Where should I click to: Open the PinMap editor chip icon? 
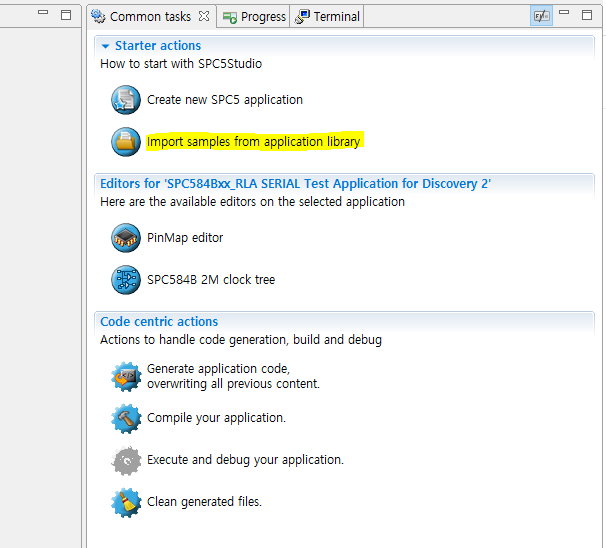coord(126,238)
